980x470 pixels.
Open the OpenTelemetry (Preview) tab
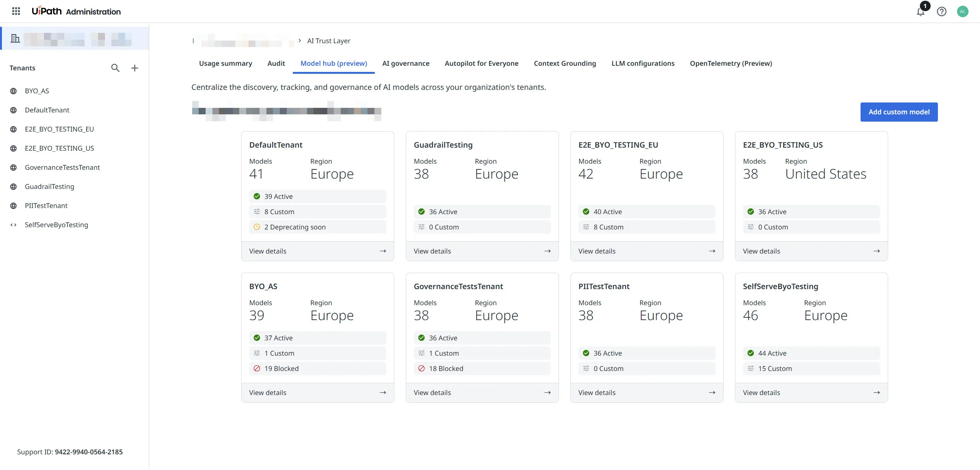(x=731, y=63)
